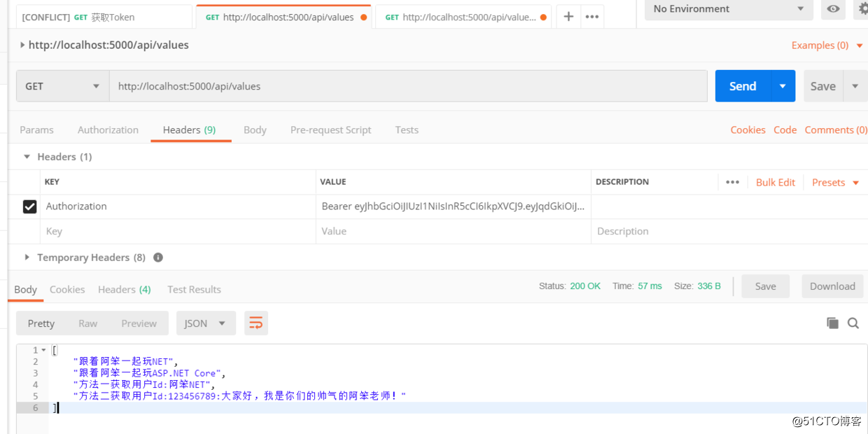Screen dimensions: 868x434
Task: Click the Bearer token value cell
Action: 454,206
